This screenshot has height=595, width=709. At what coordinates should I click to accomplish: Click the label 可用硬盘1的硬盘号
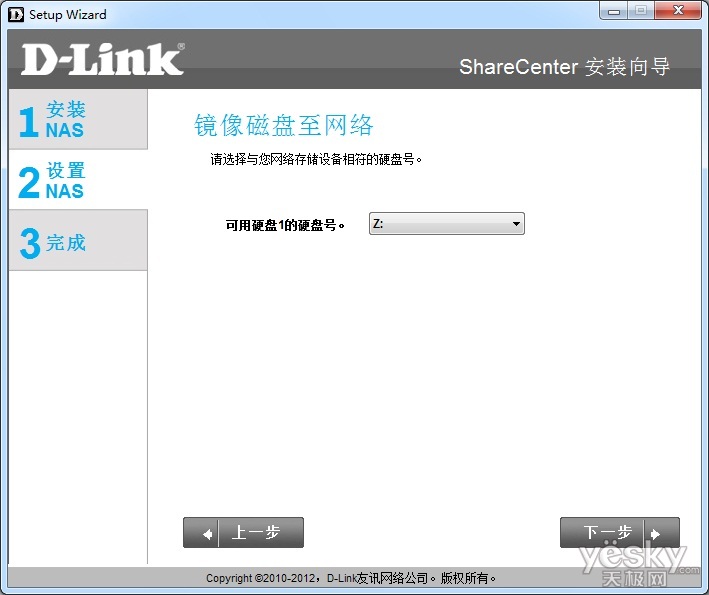click(x=285, y=225)
